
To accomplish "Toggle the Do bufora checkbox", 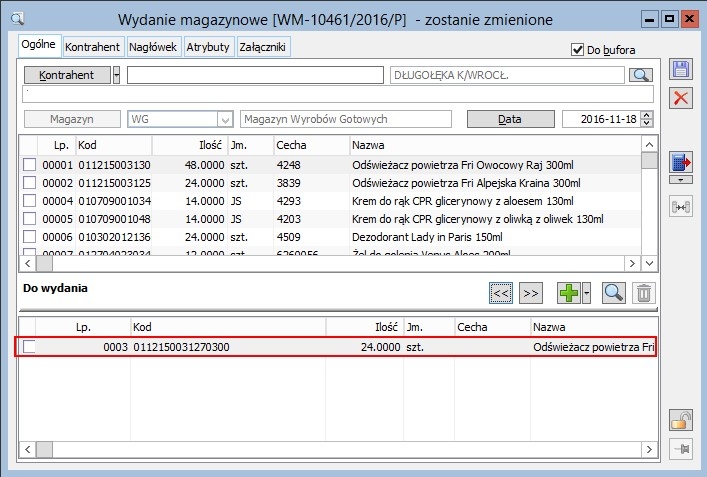I will click(577, 50).
